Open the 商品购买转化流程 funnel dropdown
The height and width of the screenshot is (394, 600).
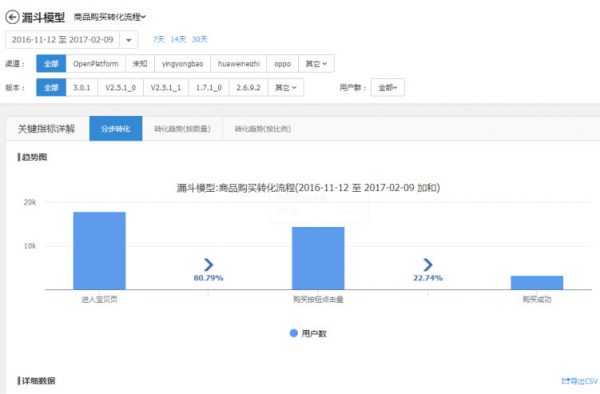(110, 17)
